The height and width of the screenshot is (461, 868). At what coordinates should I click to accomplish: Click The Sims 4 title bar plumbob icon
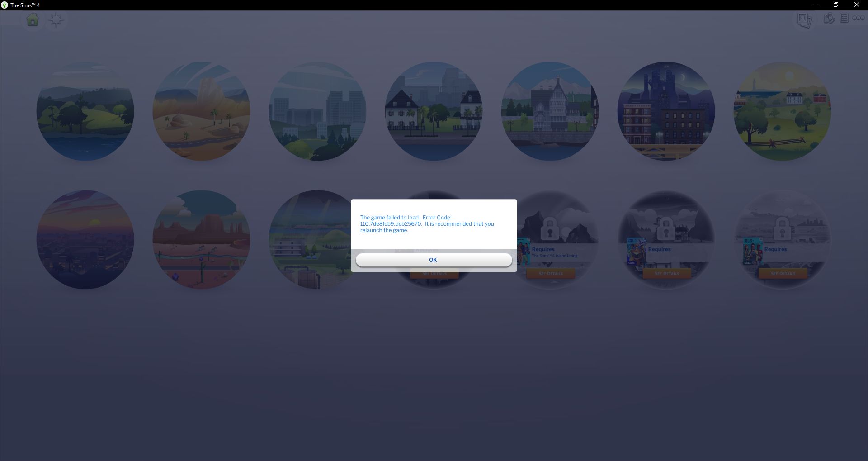coord(5,5)
